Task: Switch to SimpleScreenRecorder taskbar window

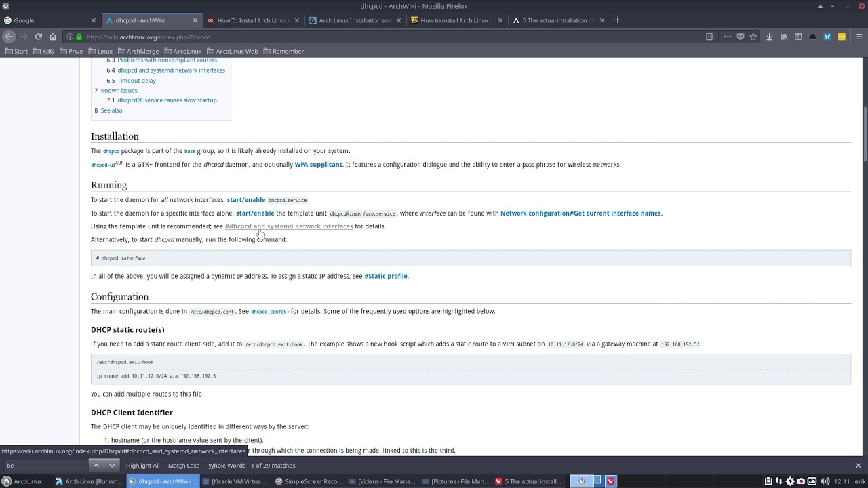Action: (x=309, y=481)
